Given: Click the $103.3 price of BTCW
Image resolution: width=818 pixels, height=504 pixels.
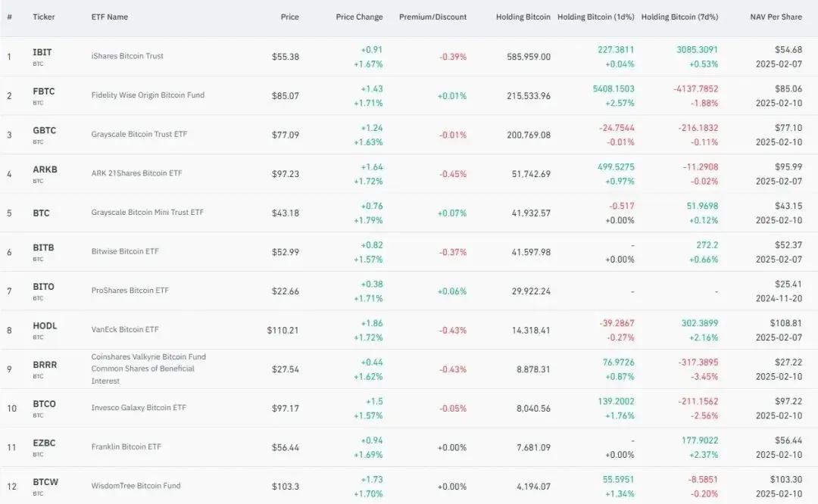Looking at the screenshot, I should 286,487.
